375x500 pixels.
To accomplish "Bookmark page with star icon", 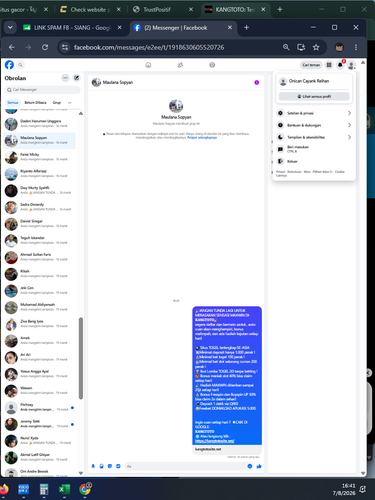I will coord(316,47).
